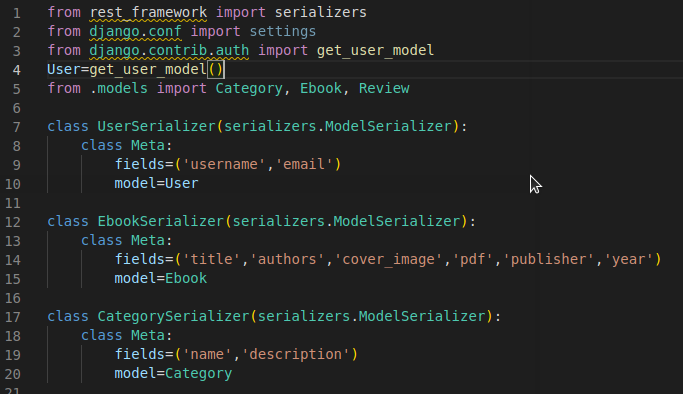Image resolution: width=683 pixels, height=394 pixels.
Task: Click the 'title' string on line 14
Action: pos(211,259)
